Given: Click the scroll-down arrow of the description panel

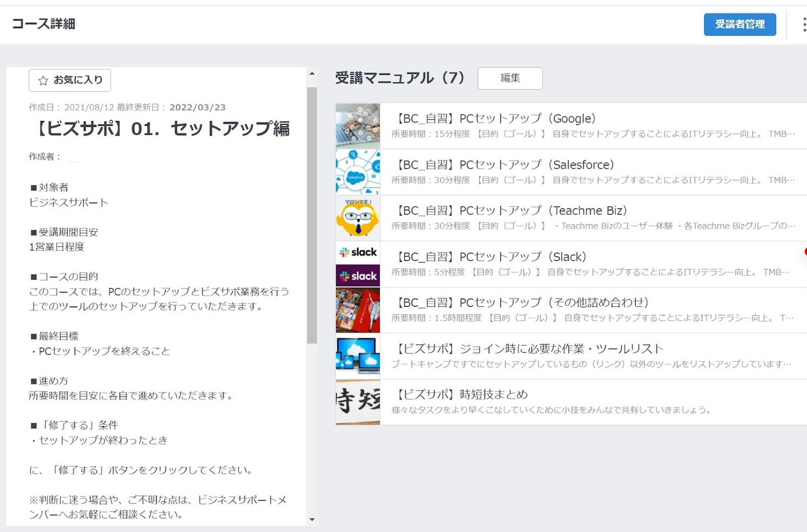Looking at the screenshot, I should (x=312, y=520).
